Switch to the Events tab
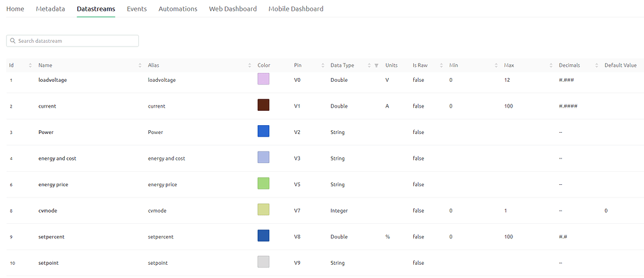 136,9
